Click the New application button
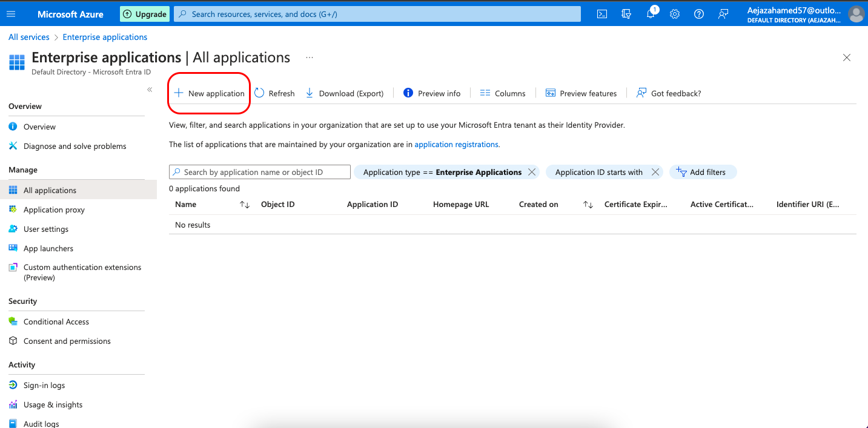The width and height of the screenshot is (868, 428). 210,93
